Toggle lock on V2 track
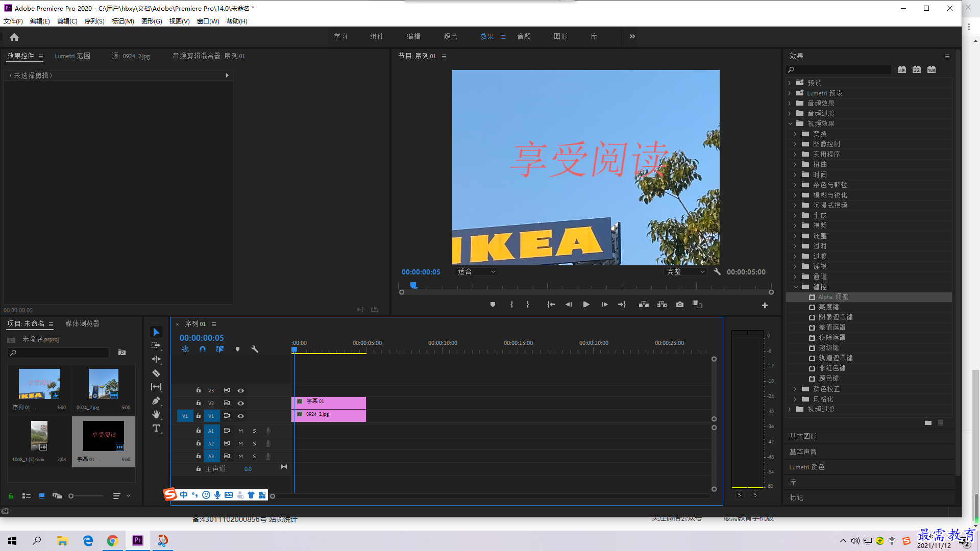The width and height of the screenshot is (980, 551). [x=199, y=403]
